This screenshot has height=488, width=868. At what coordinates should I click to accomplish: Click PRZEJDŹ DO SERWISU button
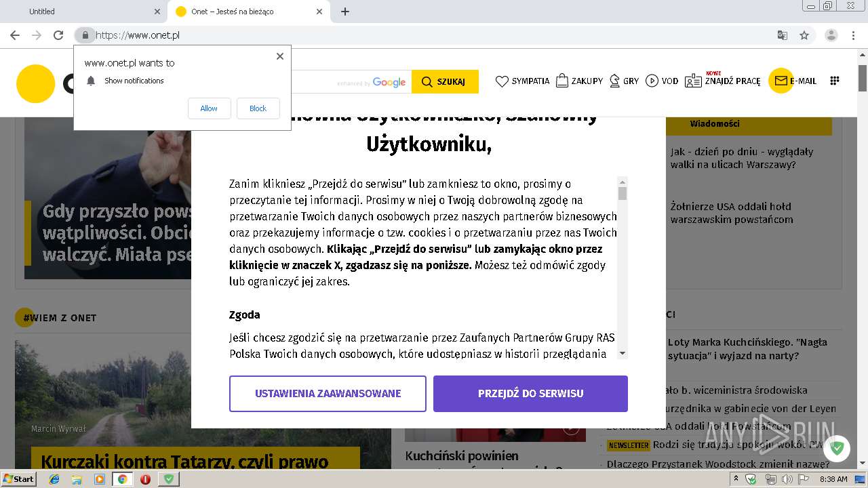pos(530,394)
